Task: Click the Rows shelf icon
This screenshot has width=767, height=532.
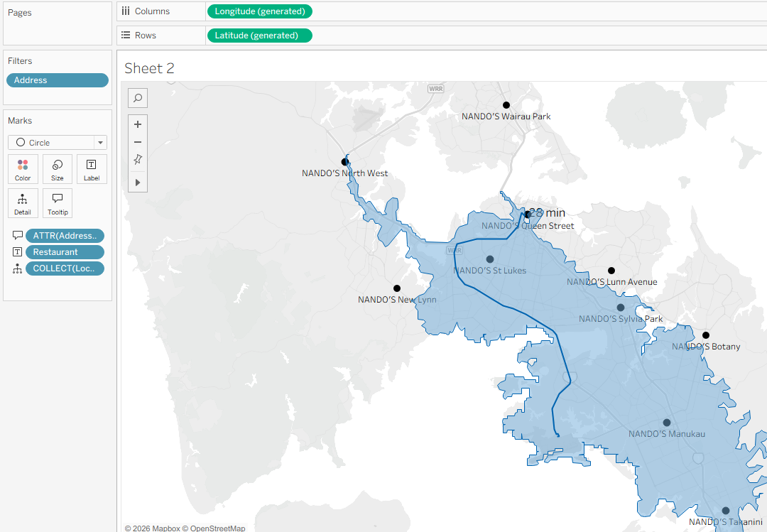Action: point(126,35)
